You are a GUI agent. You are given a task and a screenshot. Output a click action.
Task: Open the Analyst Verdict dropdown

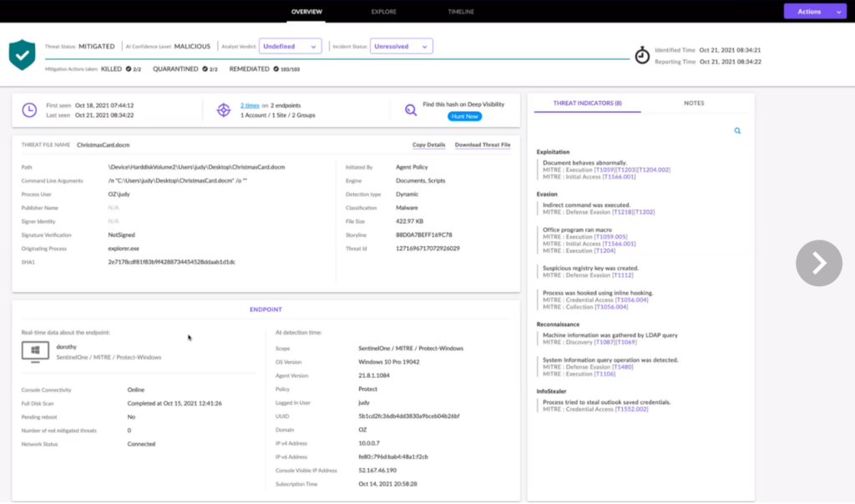[290, 46]
